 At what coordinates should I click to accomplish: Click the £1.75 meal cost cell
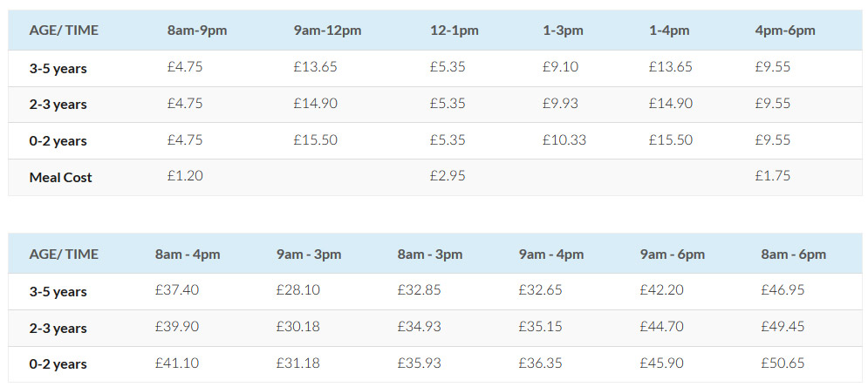(x=773, y=176)
